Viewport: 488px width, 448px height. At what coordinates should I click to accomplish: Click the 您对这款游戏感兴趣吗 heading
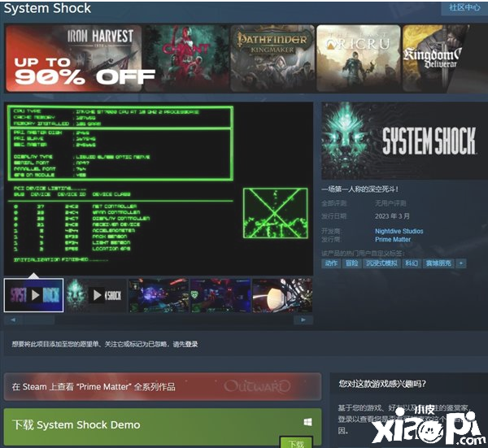382,384
